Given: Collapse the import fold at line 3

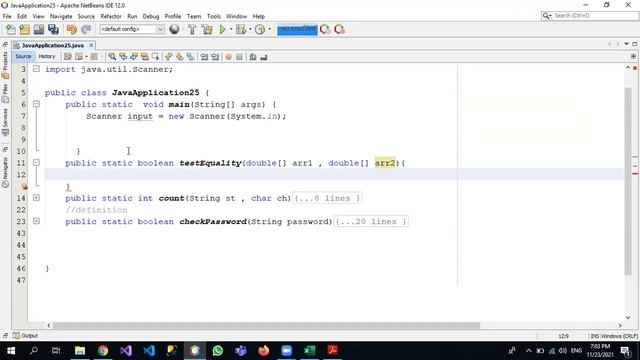Looking at the screenshot, I should point(36,69).
